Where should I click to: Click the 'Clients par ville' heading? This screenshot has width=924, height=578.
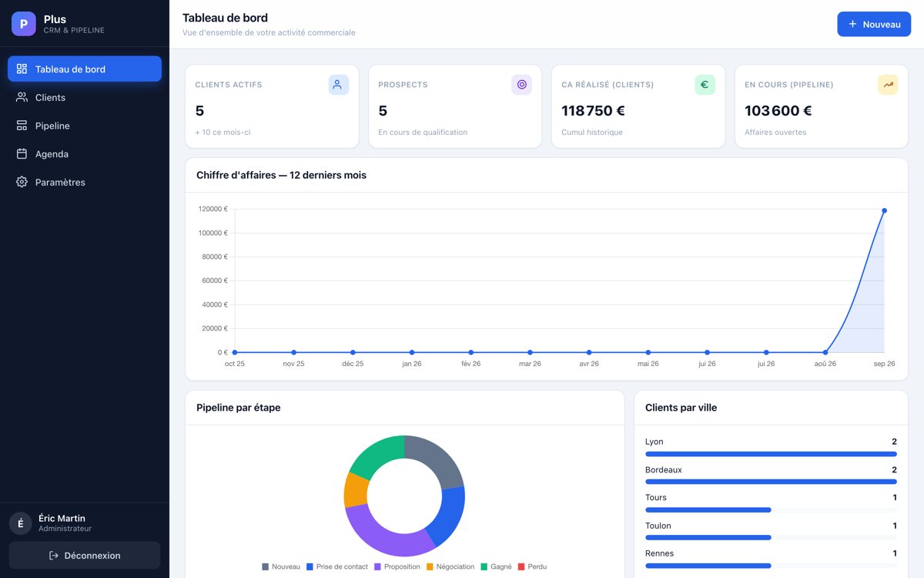click(681, 408)
